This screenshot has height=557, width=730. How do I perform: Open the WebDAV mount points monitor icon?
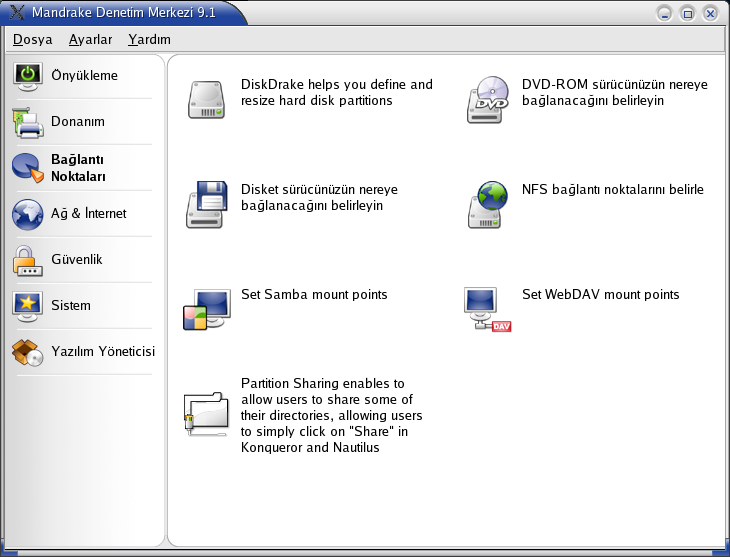pyautogui.click(x=488, y=309)
